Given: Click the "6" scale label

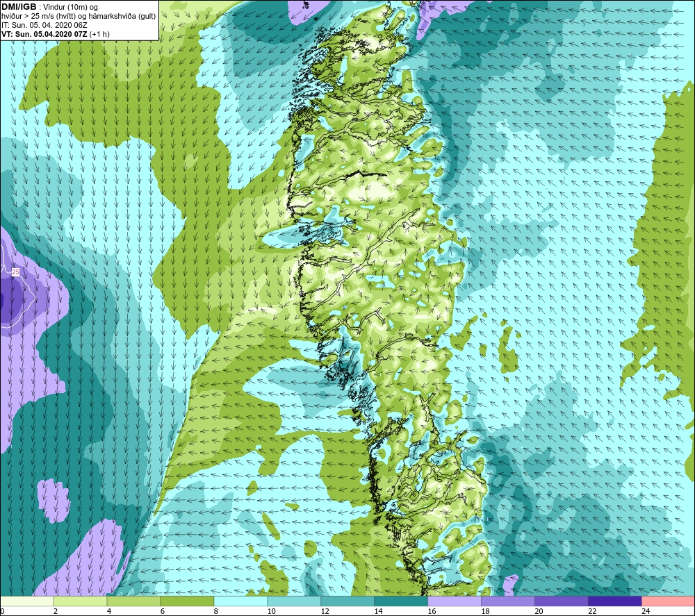Looking at the screenshot, I should coord(163,611).
